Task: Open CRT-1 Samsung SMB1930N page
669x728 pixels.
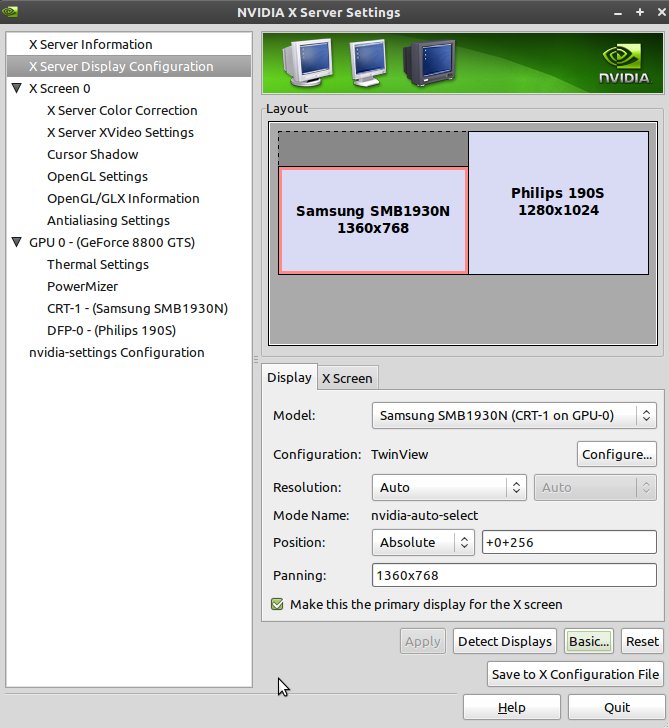Action: tap(137, 309)
